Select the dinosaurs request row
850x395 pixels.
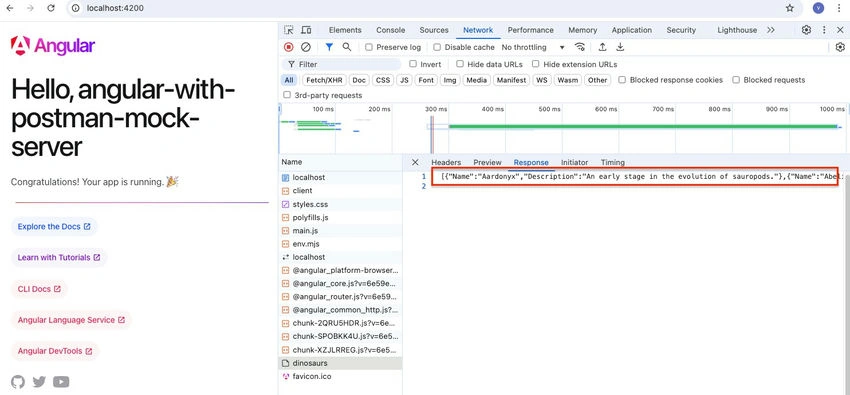click(341, 363)
